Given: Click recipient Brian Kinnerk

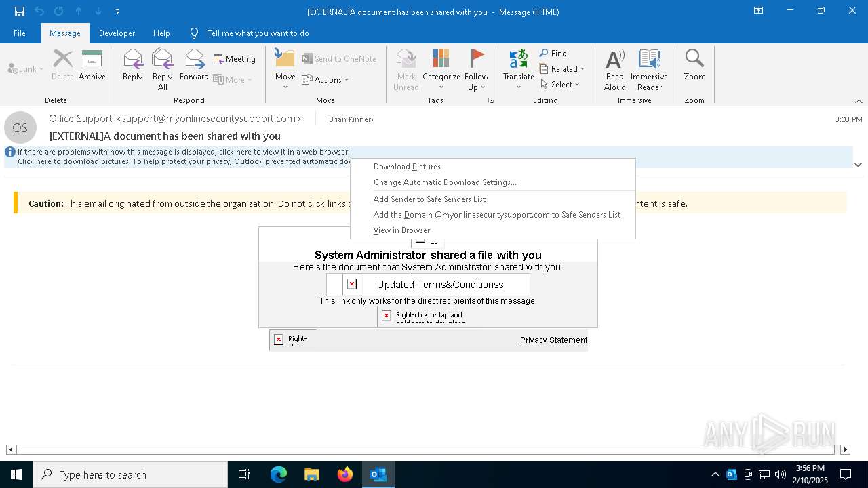Looking at the screenshot, I should (351, 119).
